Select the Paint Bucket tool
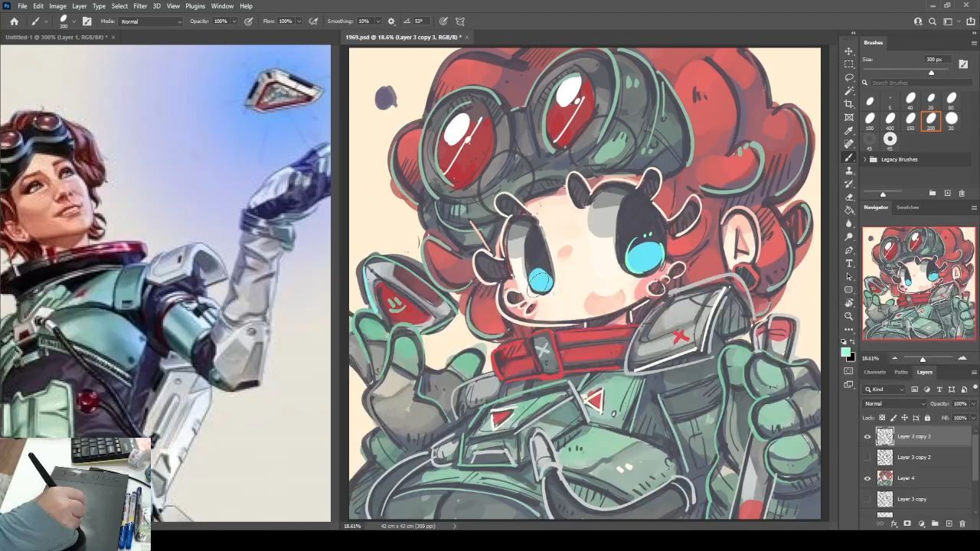 (849, 210)
